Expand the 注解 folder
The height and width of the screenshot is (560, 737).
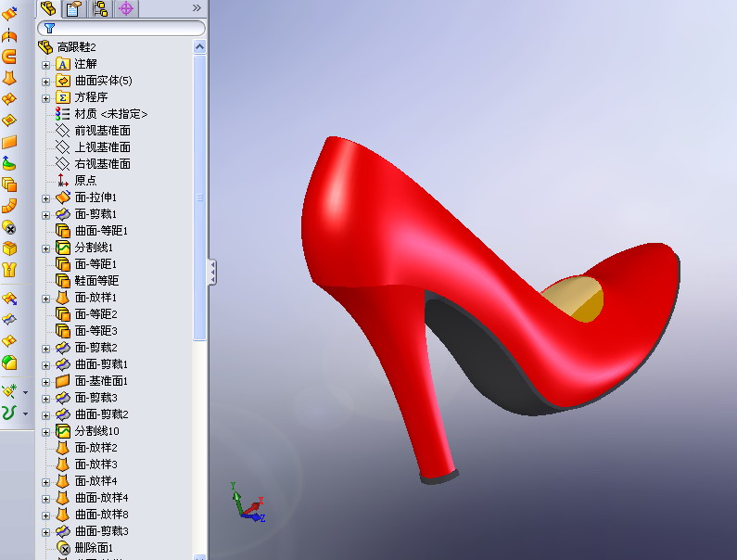click(x=45, y=65)
